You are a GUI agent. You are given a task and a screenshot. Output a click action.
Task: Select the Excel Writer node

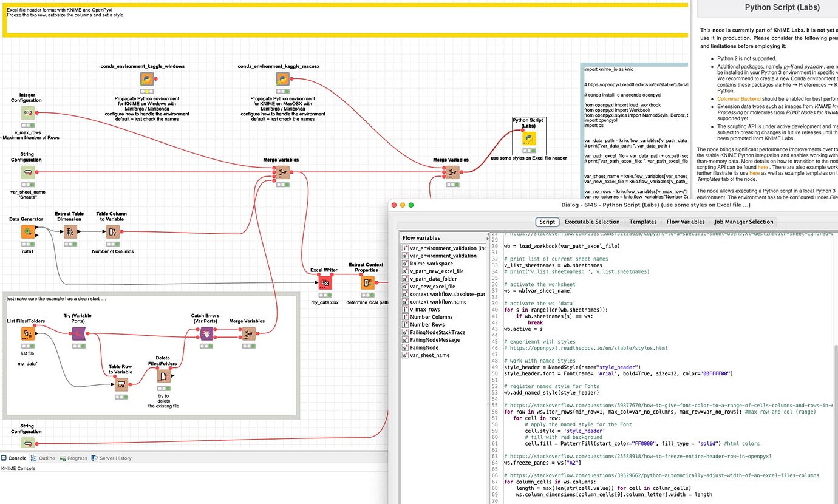[325, 281]
